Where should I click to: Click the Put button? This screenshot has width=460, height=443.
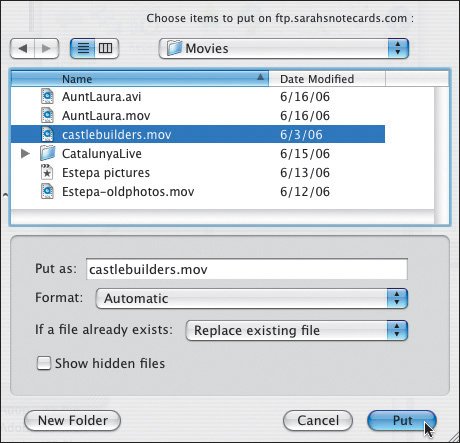[402, 420]
